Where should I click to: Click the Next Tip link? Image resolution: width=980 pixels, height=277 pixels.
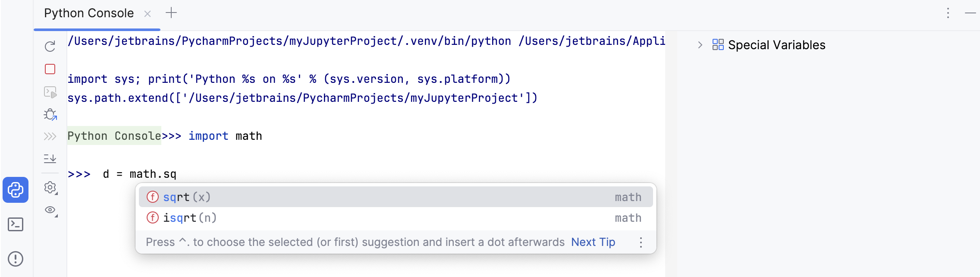pyautogui.click(x=593, y=242)
